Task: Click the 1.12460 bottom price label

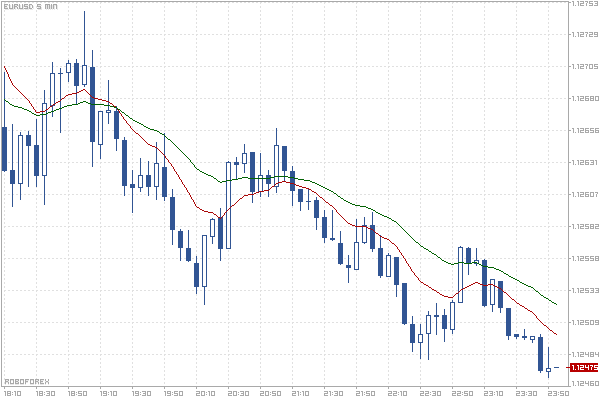Action: click(585, 383)
